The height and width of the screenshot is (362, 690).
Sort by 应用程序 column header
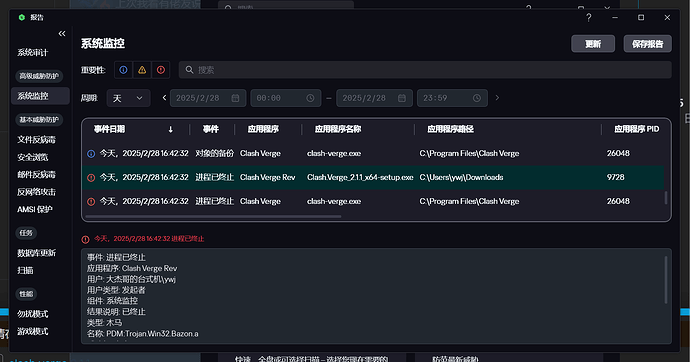point(263,129)
